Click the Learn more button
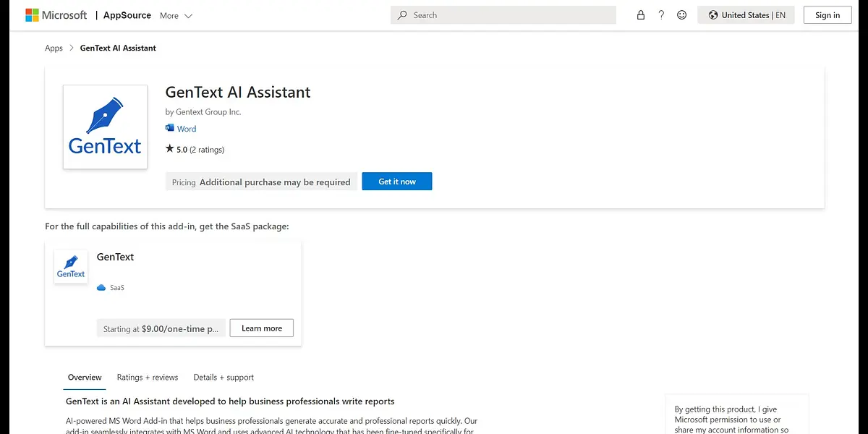 261,328
